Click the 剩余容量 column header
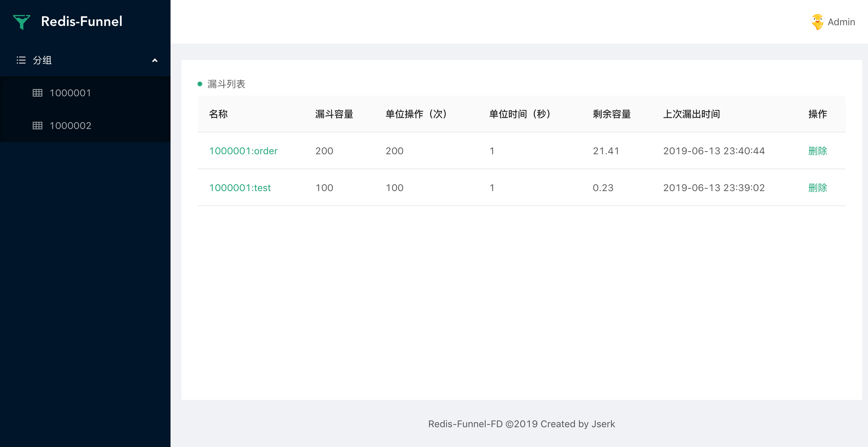This screenshot has height=447, width=868. (x=612, y=114)
